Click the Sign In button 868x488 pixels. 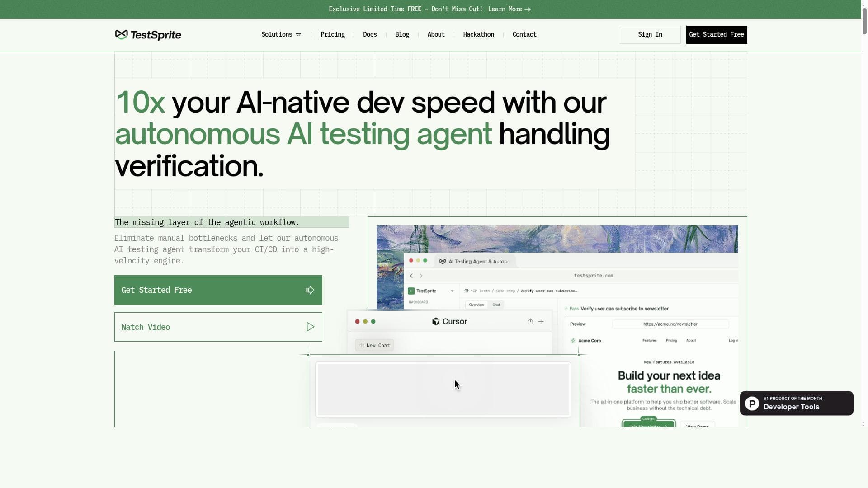point(650,34)
